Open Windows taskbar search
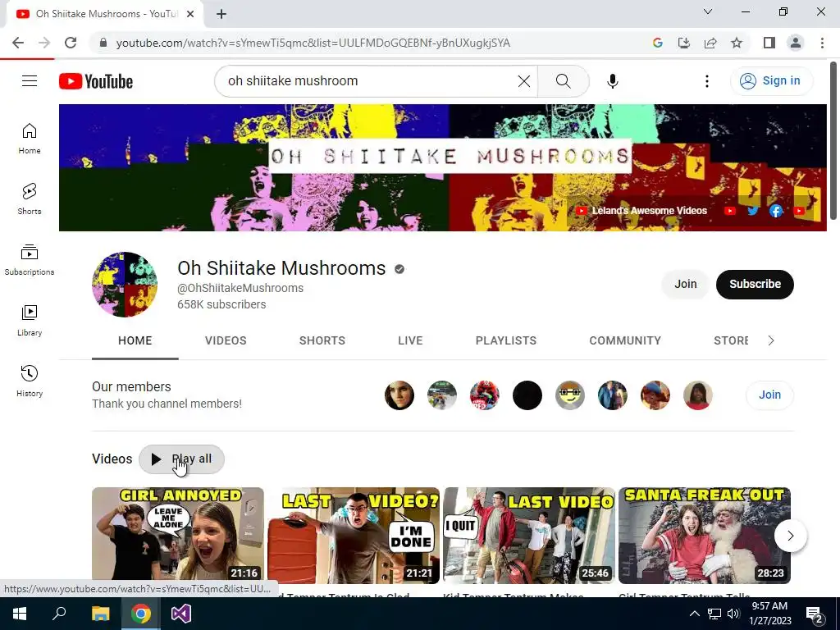The image size is (840, 630). (59, 614)
